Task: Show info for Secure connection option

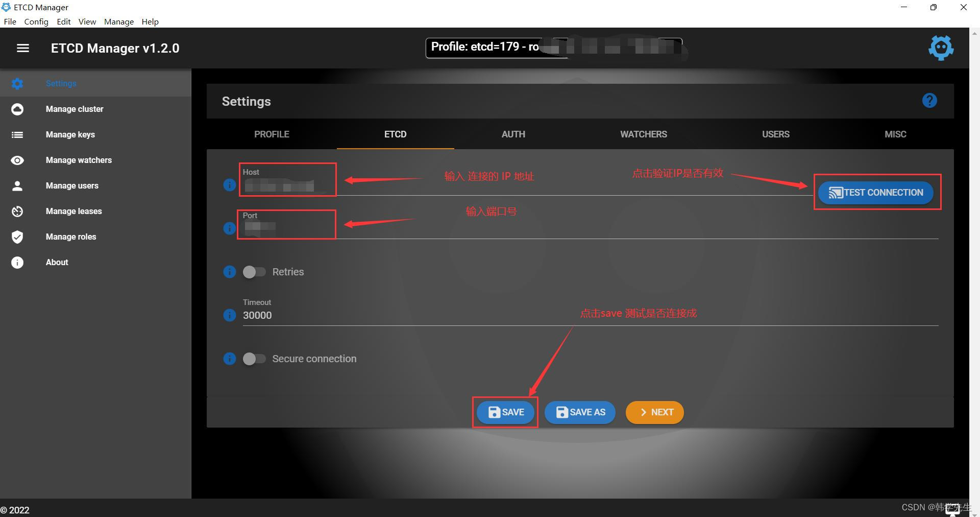Action: pos(230,359)
